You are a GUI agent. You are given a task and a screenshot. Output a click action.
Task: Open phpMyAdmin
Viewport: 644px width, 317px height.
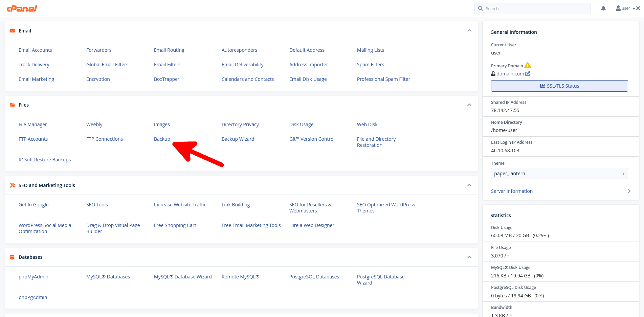[34, 276]
